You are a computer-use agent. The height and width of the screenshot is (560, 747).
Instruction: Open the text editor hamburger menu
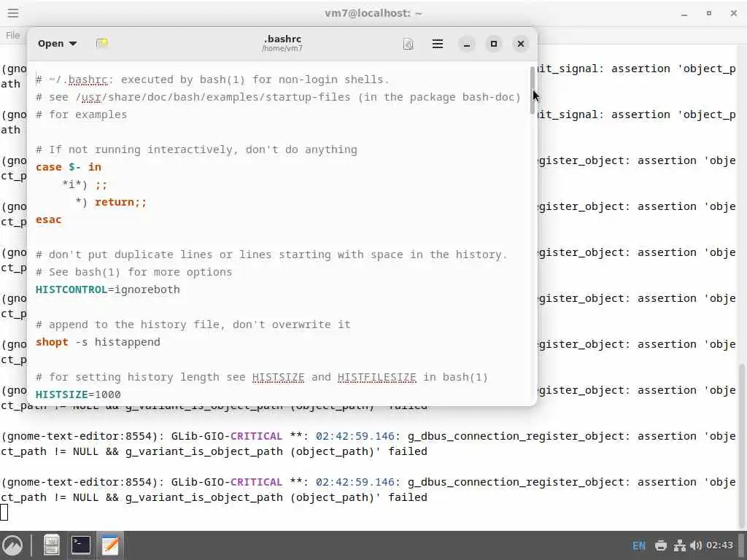click(438, 44)
